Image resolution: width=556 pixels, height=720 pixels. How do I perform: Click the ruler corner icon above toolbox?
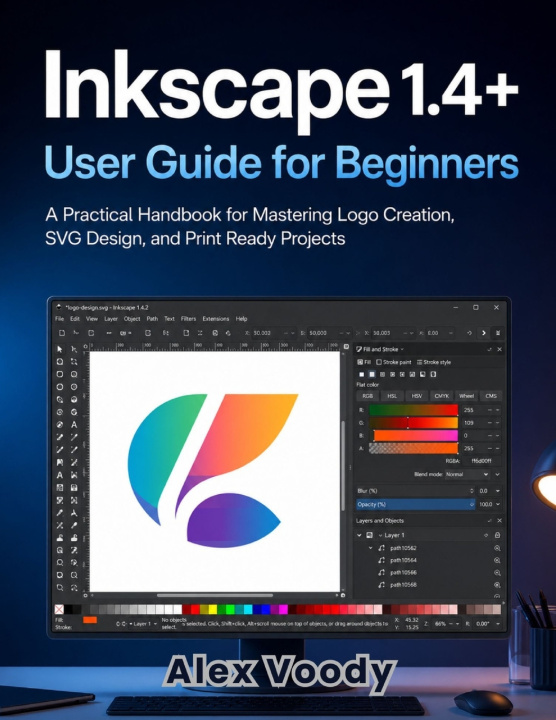click(x=85, y=346)
